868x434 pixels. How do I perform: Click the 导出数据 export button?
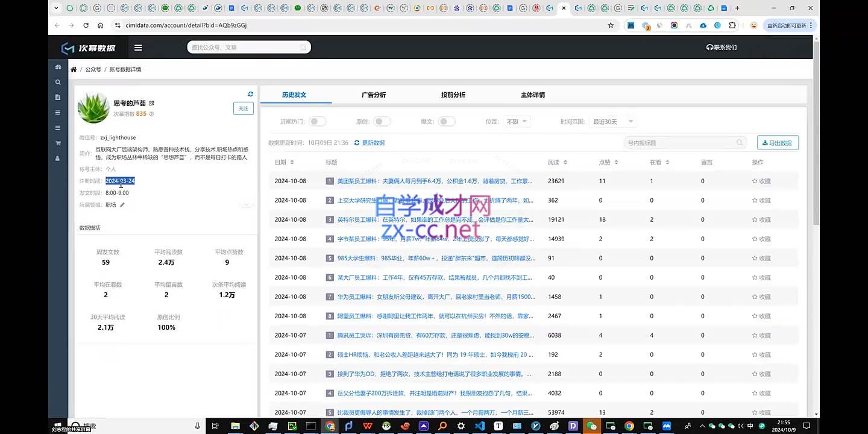tap(778, 142)
